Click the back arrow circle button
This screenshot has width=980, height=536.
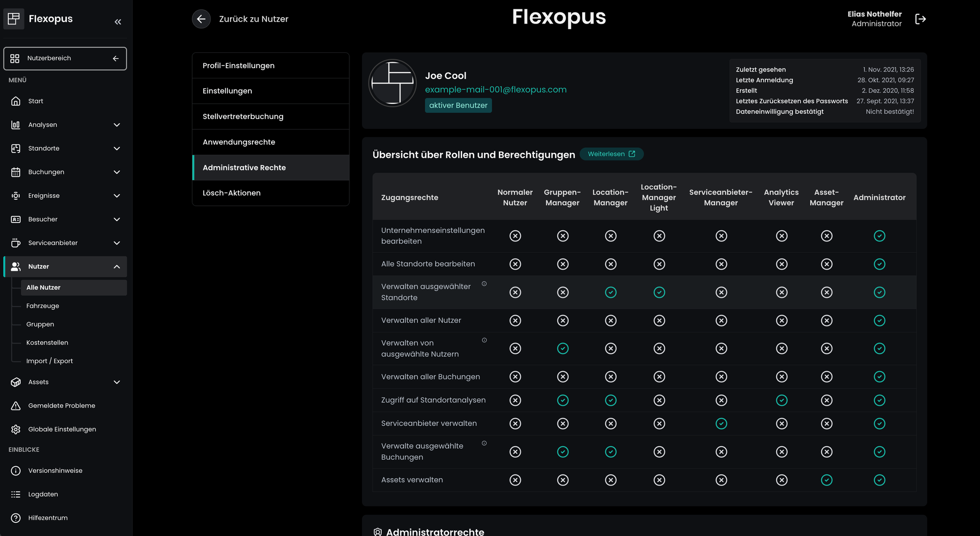[x=201, y=19]
